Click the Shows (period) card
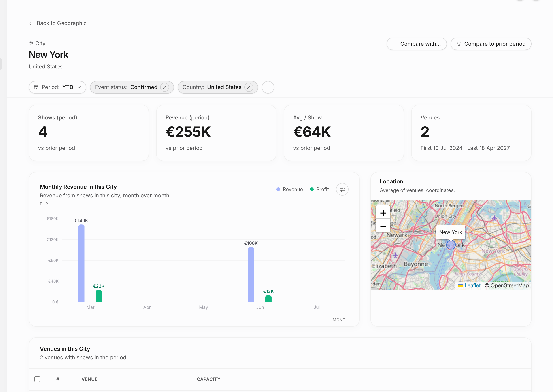 (x=89, y=133)
